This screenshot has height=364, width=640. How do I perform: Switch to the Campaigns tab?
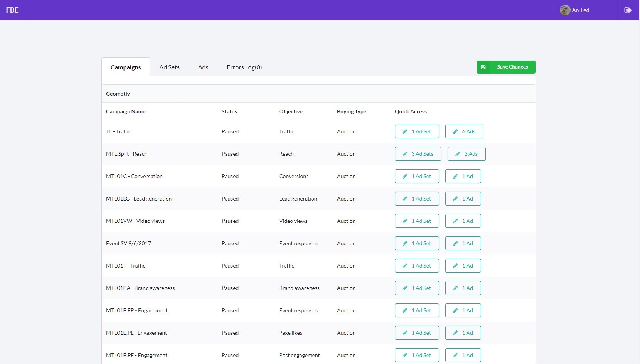coord(126,67)
